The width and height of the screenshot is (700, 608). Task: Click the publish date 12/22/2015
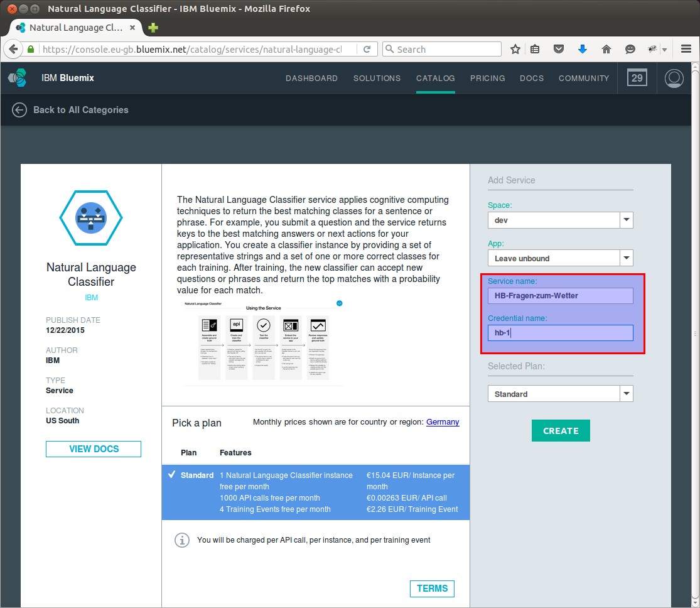65,330
